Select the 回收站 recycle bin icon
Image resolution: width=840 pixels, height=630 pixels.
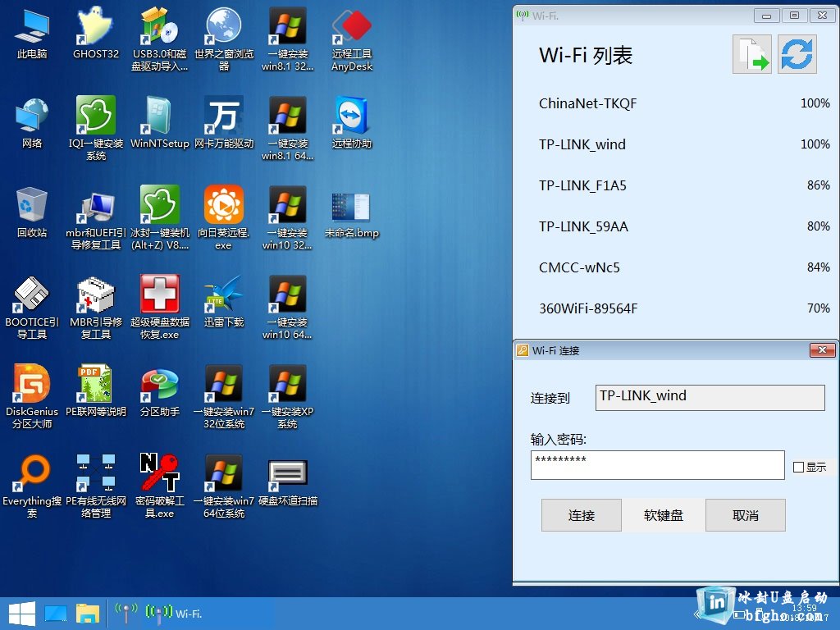pos(32,212)
